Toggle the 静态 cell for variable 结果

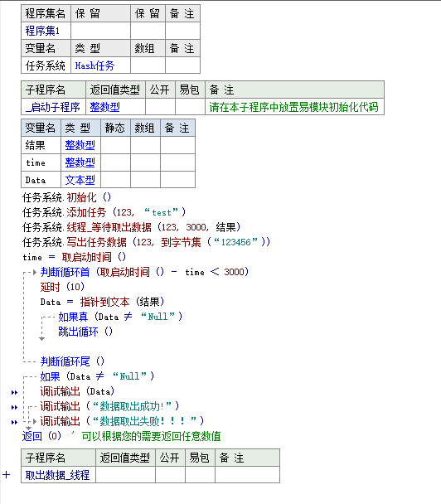click(116, 145)
